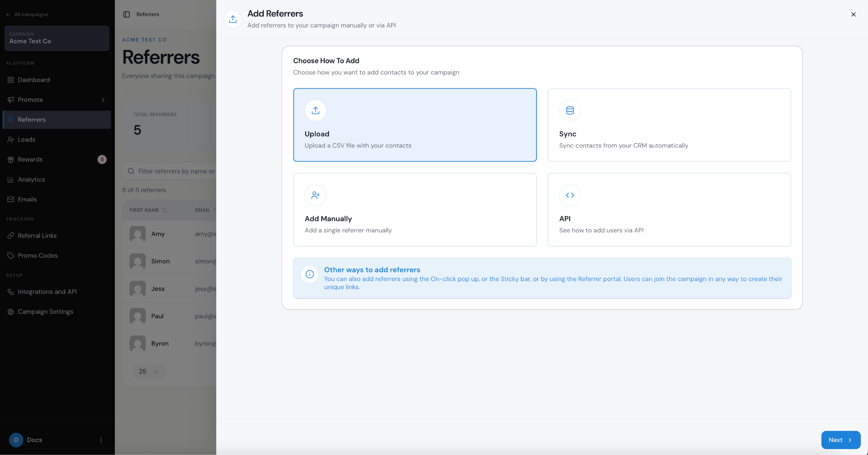Click the upload arrow icon in Upload card
The height and width of the screenshot is (455, 868).
(315, 110)
